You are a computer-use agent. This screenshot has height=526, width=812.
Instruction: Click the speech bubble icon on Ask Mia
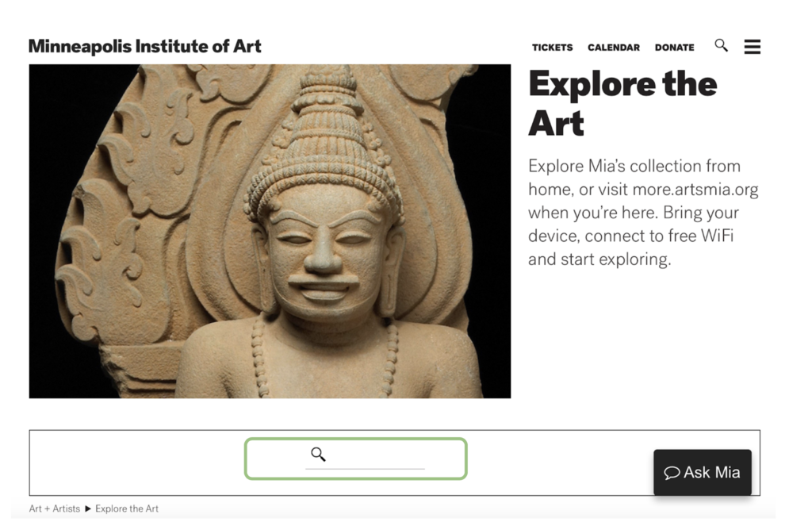(x=672, y=473)
